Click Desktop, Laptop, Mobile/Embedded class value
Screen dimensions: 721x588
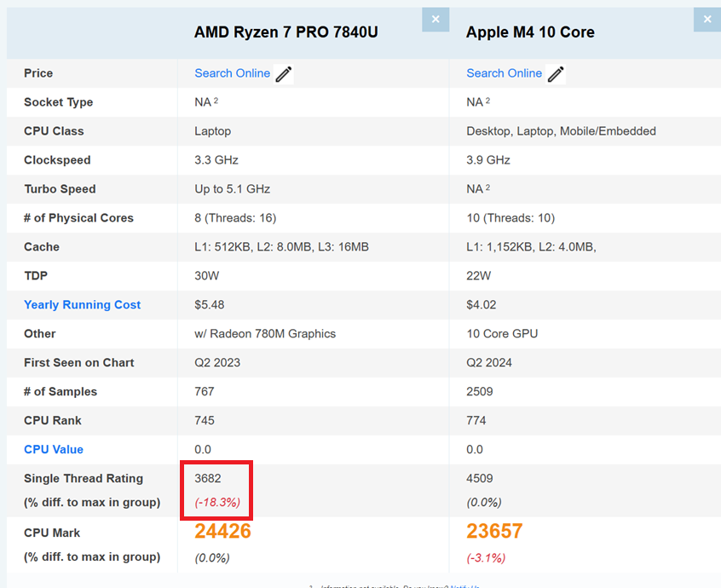[561, 131]
